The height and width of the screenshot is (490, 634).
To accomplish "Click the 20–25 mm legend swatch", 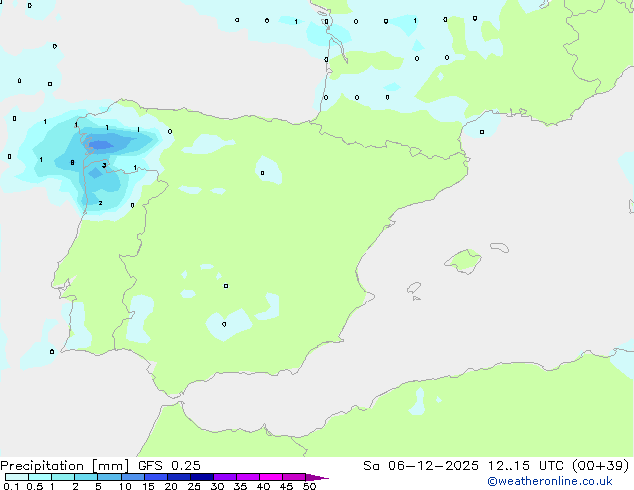I will 179,477.
